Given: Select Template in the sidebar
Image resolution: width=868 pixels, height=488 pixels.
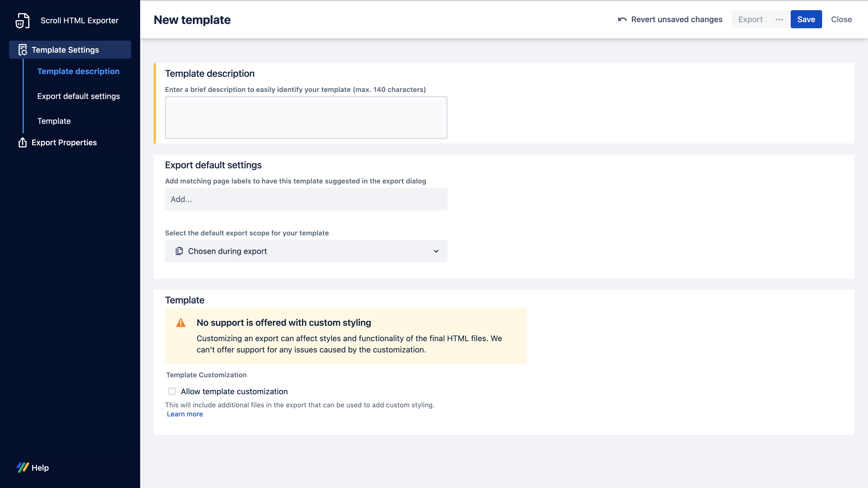Looking at the screenshot, I should [x=54, y=121].
